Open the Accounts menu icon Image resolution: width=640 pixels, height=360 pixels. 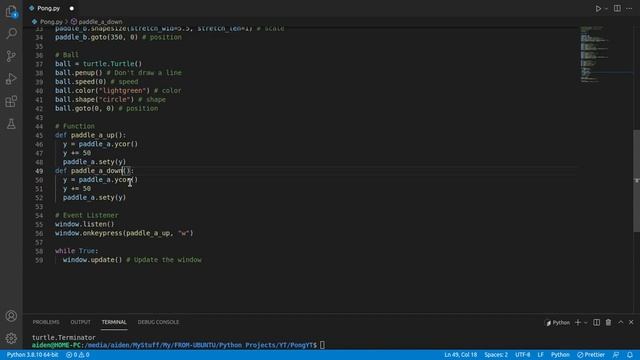coord(11,316)
